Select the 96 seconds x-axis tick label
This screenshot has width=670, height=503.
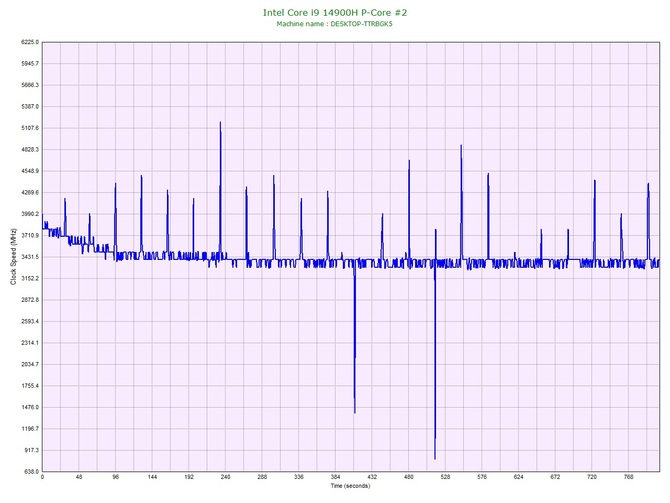tap(116, 477)
